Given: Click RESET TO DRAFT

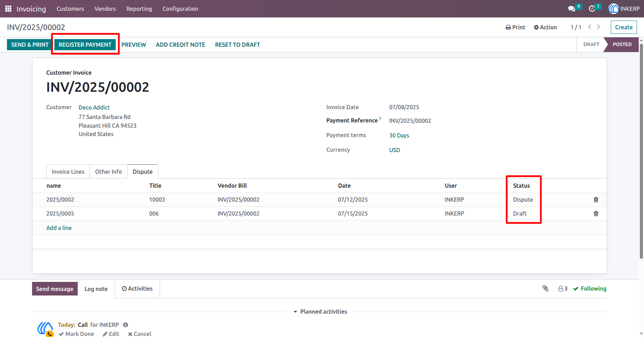Looking at the screenshot, I should (x=238, y=45).
